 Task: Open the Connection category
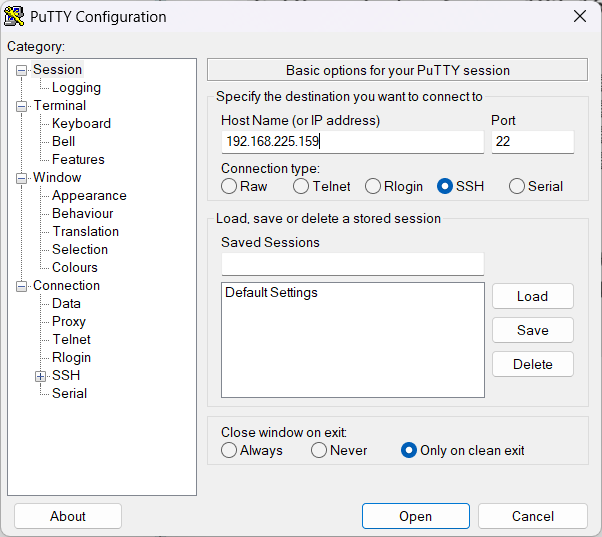[66, 286]
